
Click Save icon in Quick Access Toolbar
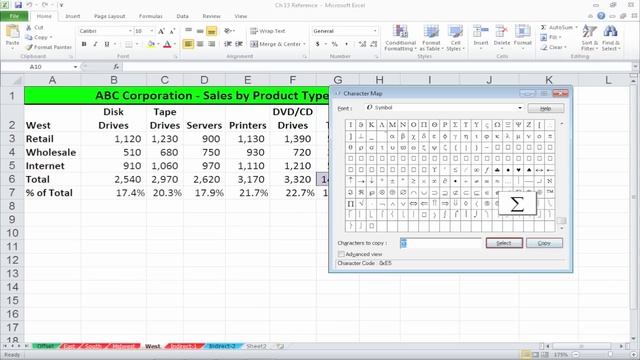(18, 5)
